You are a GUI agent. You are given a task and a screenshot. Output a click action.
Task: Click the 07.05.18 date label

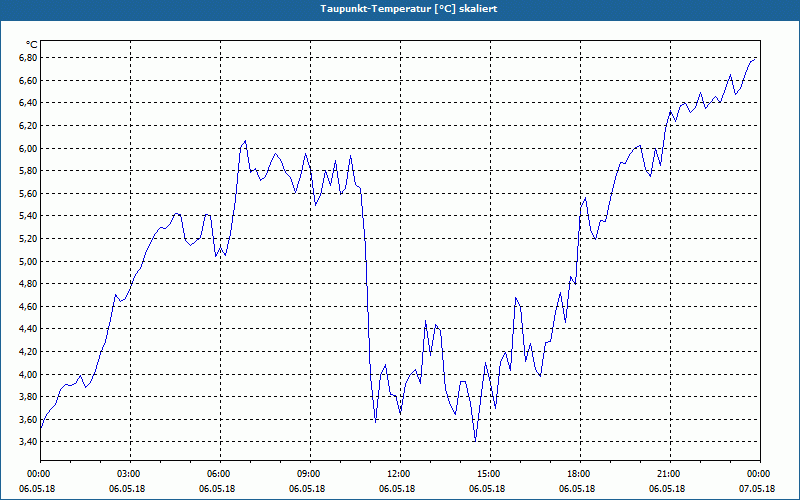(757, 489)
